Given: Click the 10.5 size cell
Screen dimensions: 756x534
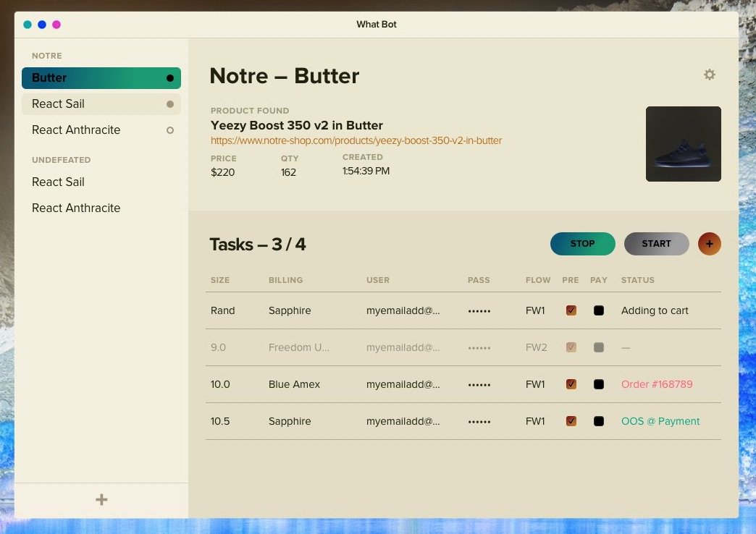Looking at the screenshot, I should (x=220, y=421).
